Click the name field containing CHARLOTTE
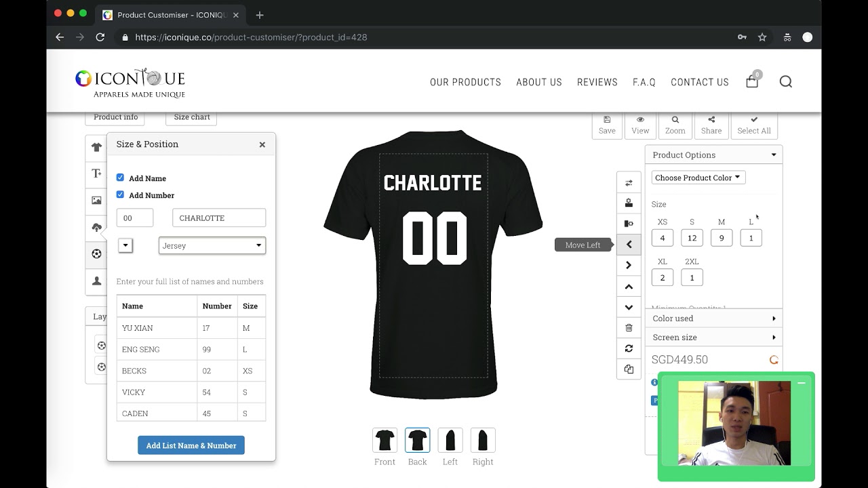Image resolution: width=868 pixels, height=488 pixels. pos(219,218)
